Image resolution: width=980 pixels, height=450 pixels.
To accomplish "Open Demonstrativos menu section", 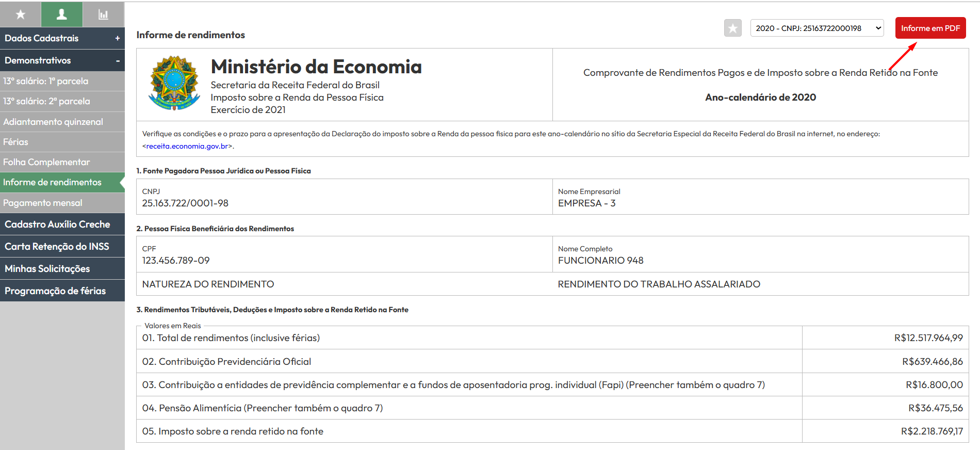I will tap(62, 60).
